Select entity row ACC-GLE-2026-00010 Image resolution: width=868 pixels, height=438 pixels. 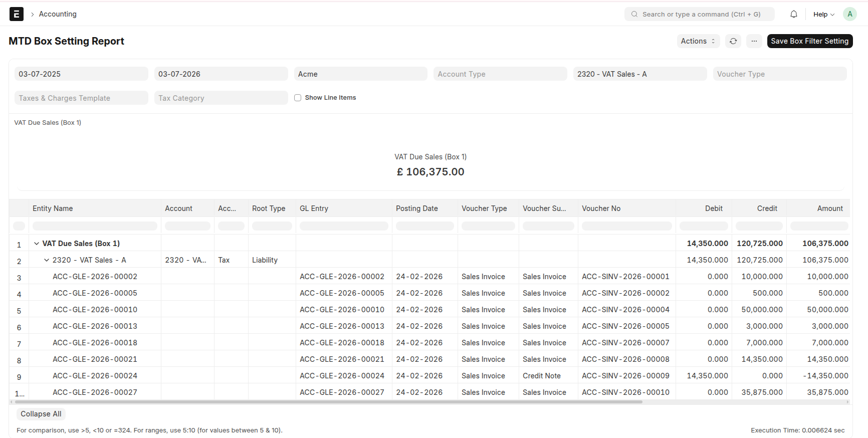coord(95,310)
